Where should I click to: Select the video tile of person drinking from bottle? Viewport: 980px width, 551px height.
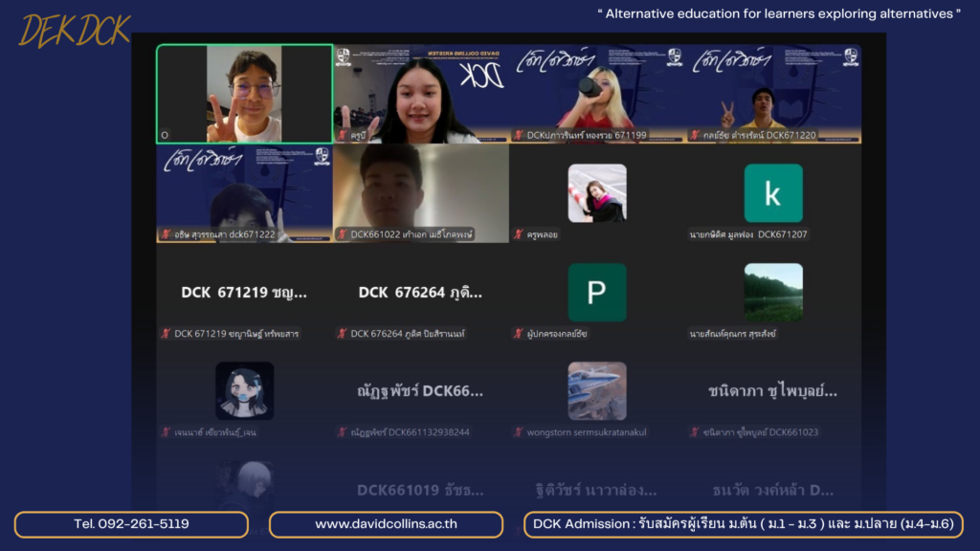pos(597,94)
